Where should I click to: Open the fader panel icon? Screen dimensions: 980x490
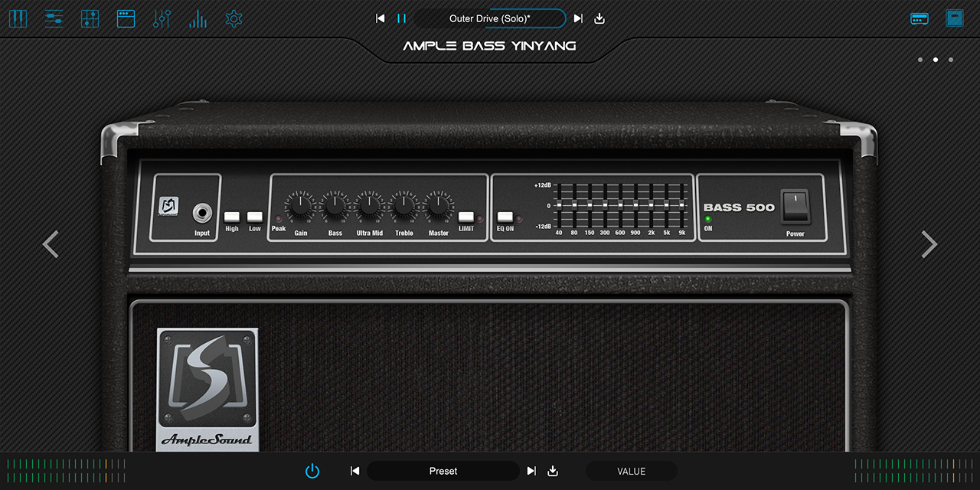pos(90,18)
